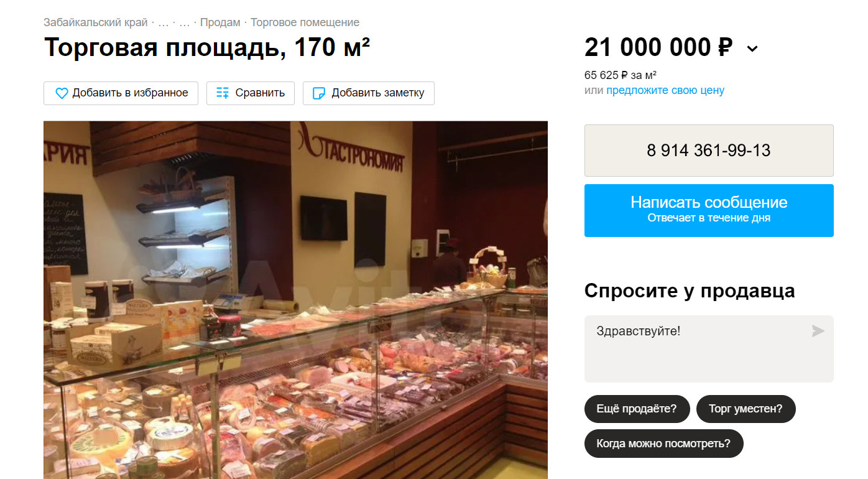Select the Торг уместен? quick question
This screenshot has height=479, width=868.
pyautogui.click(x=746, y=409)
